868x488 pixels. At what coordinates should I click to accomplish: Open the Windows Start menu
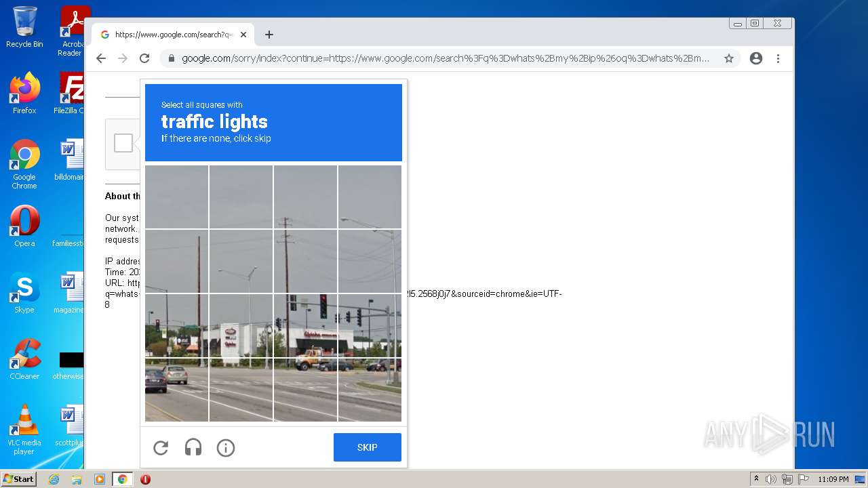click(x=18, y=479)
